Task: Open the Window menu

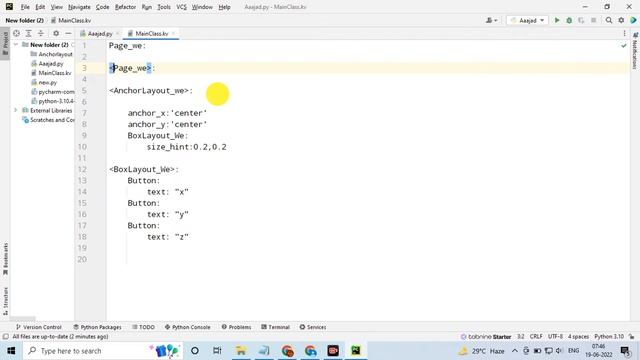Action: click(202, 7)
